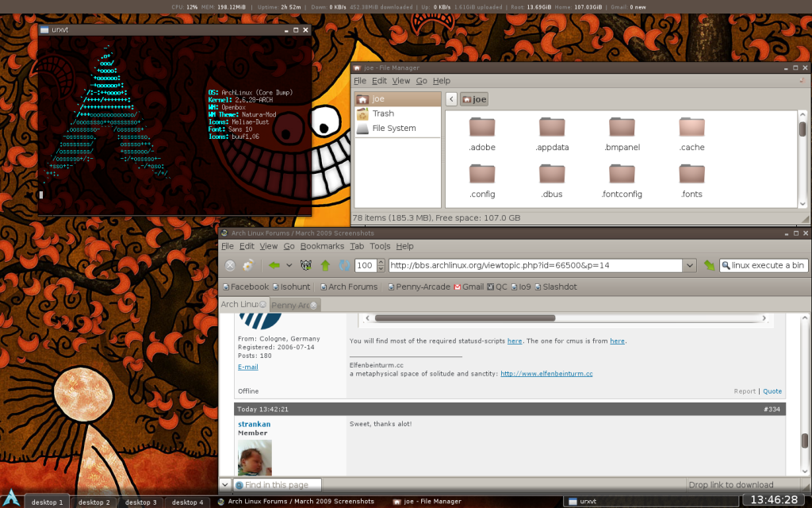Close the Penny Arcade browser tab
812x508 pixels.
coord(314,305)
